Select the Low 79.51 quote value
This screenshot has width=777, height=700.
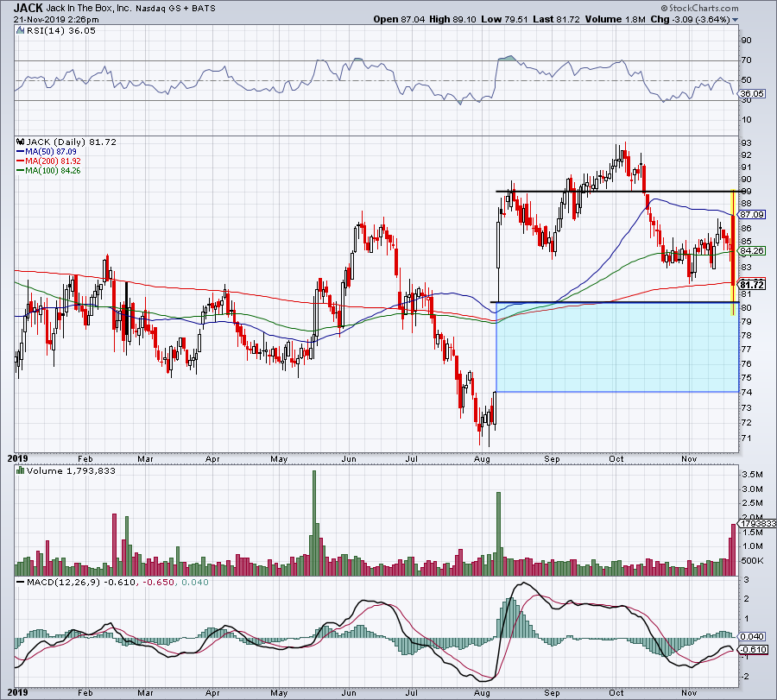(x=504, y=19)
